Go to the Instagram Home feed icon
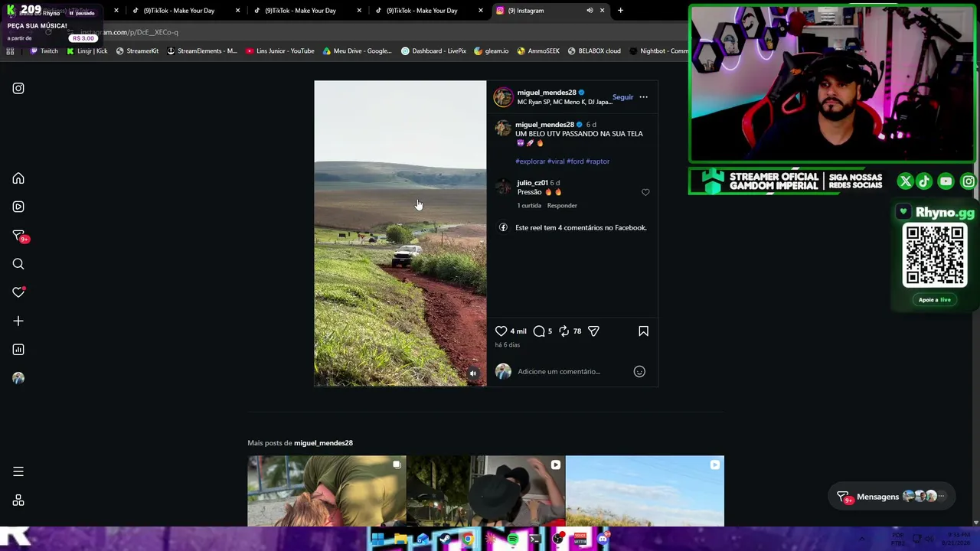 click(x=18, y=178)
